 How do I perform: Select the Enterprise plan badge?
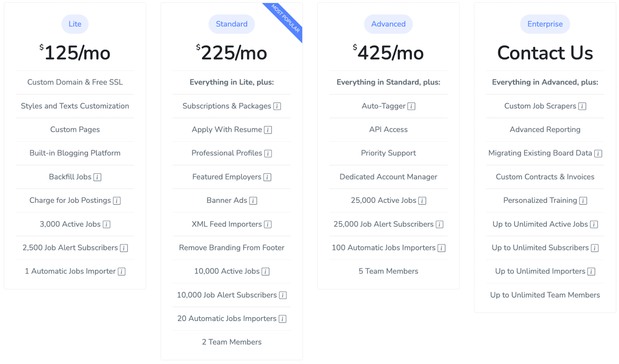545,24
